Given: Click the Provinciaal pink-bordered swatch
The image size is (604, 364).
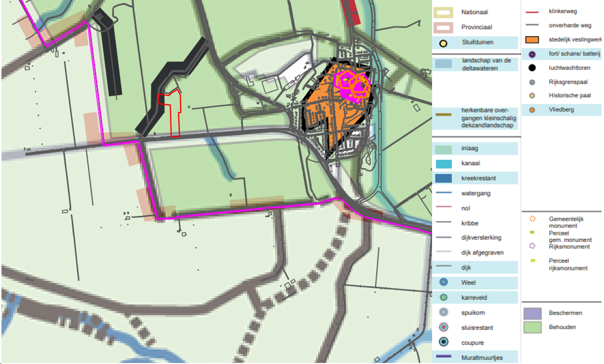Looking at the screenshot, I should [x=443, y=27].
